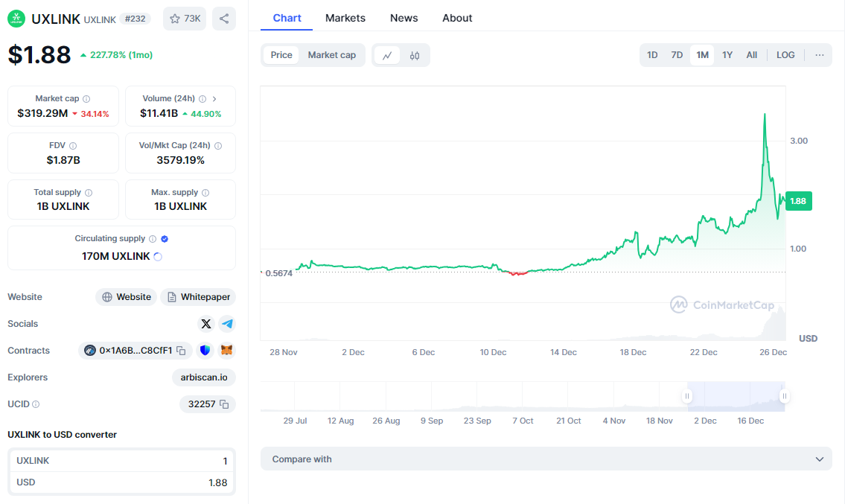Image resolution: width=845 pixels, height=504 pixels.
Task: Open the Chart tab
Action: [287, 19]
